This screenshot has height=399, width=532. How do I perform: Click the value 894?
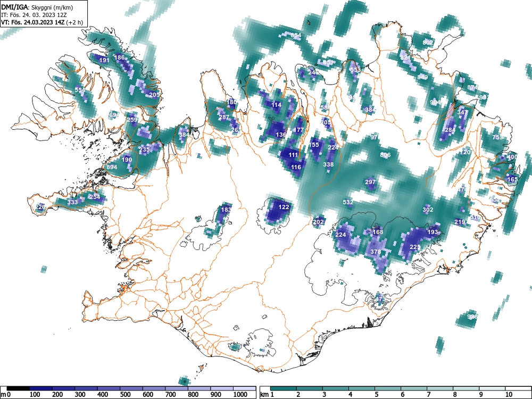click(x=112, y=167)
